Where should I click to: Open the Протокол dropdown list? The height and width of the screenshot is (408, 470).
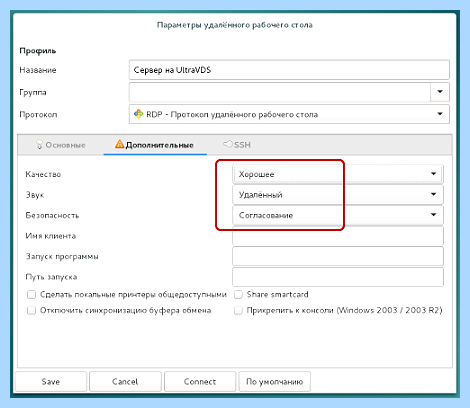[289, 114]
